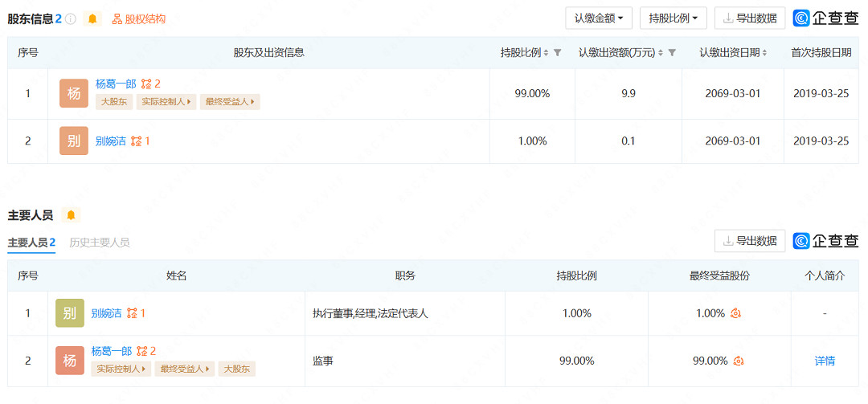Sort by 认缴出资额(万元) arrows
Screen dimensions: 868x404
661,53
